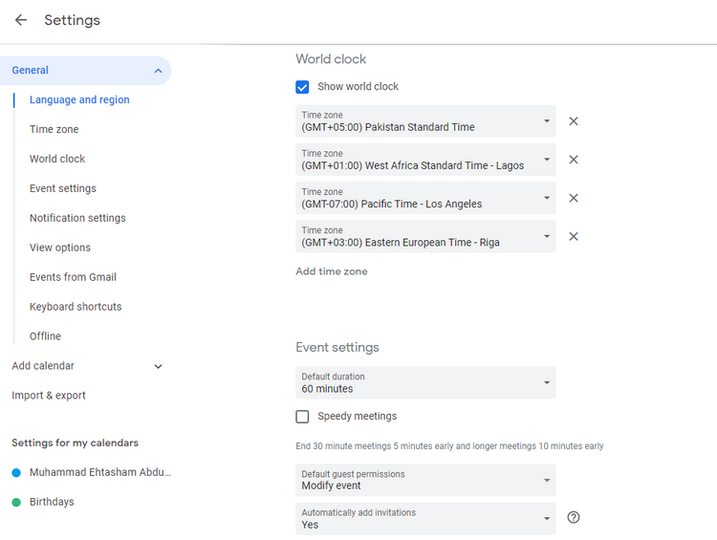Uncheck Show world clock checkbox
Screen dimensions: 717x540
point(302,87)
